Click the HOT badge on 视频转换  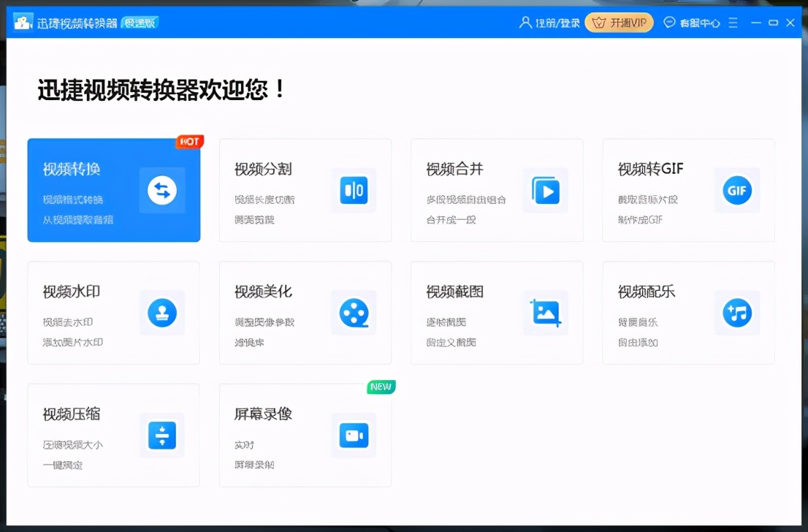[x=190, y=141]
